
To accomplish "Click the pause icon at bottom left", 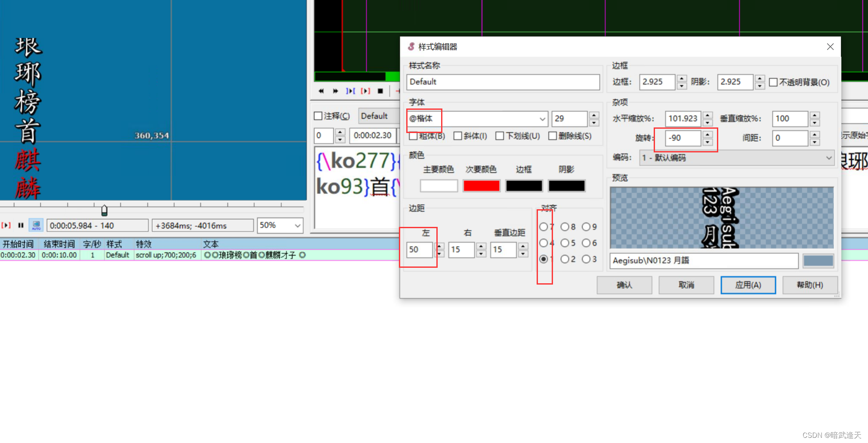I will pos(21,225).
